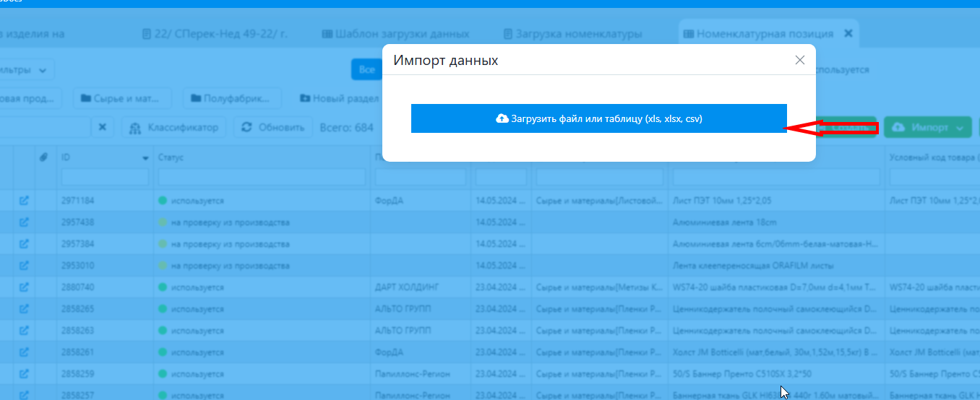Image resolution: width=980 pixels, height=400 pixels.
Task: Select the Все filter button
Action: (366, 70)
